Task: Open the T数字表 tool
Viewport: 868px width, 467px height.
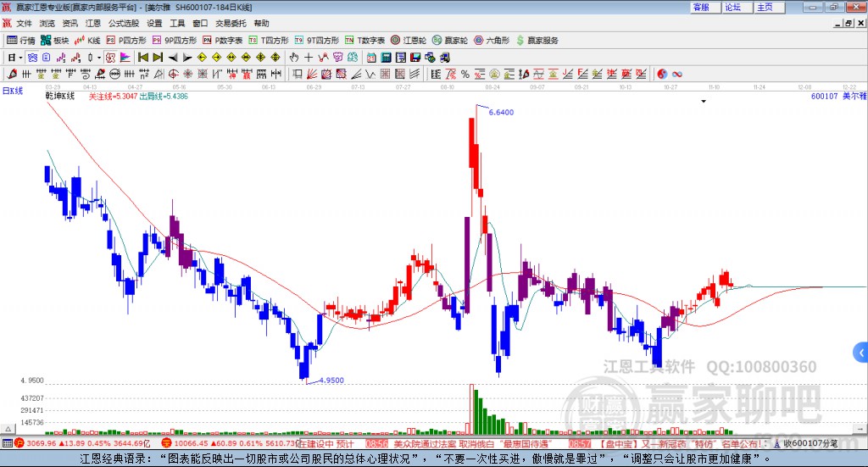Action: [x=364, y=41]
